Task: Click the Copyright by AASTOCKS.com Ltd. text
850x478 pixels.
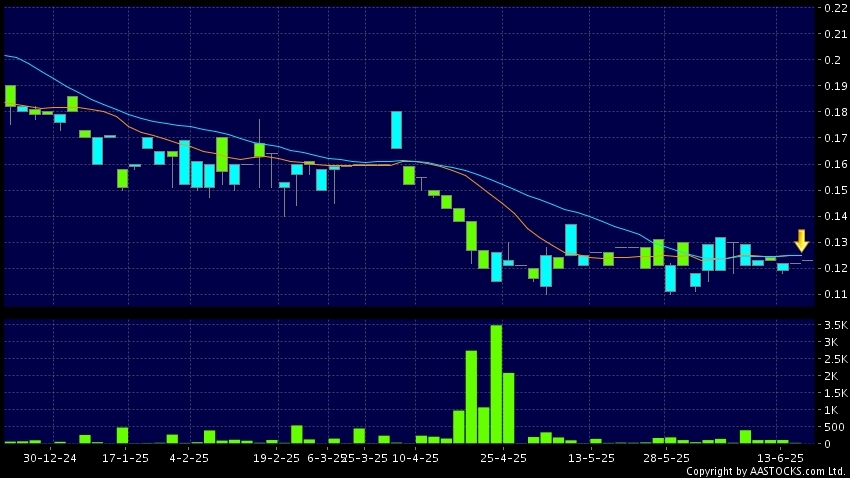Action: click(766, 471)
